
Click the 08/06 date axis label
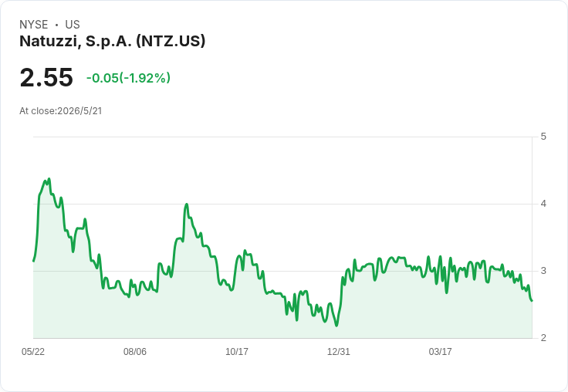pos(135,351)
